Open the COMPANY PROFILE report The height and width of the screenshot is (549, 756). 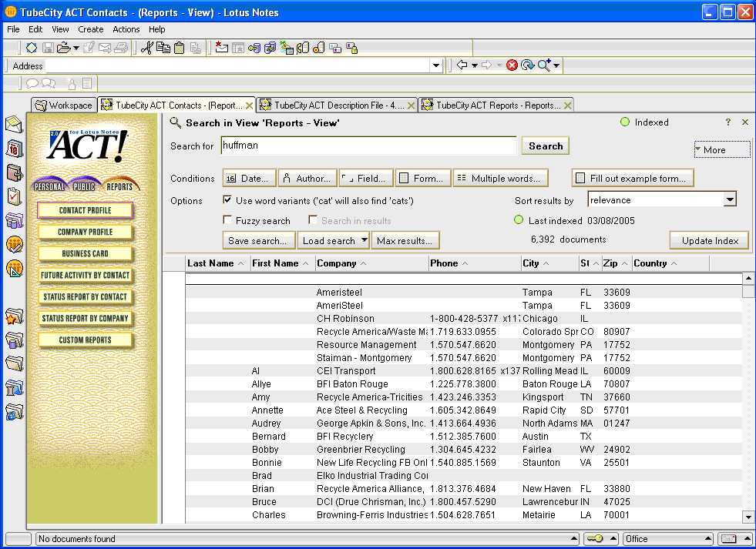(x=85, y=232)
